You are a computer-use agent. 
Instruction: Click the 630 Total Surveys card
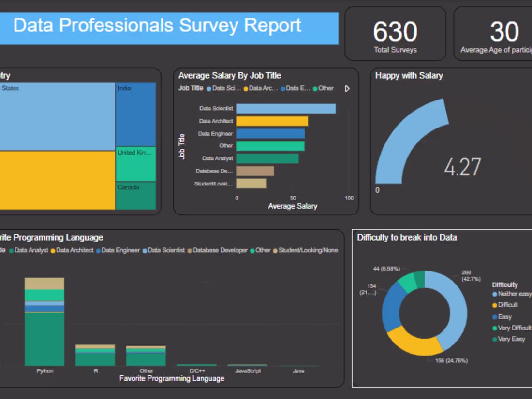[395, 33]
